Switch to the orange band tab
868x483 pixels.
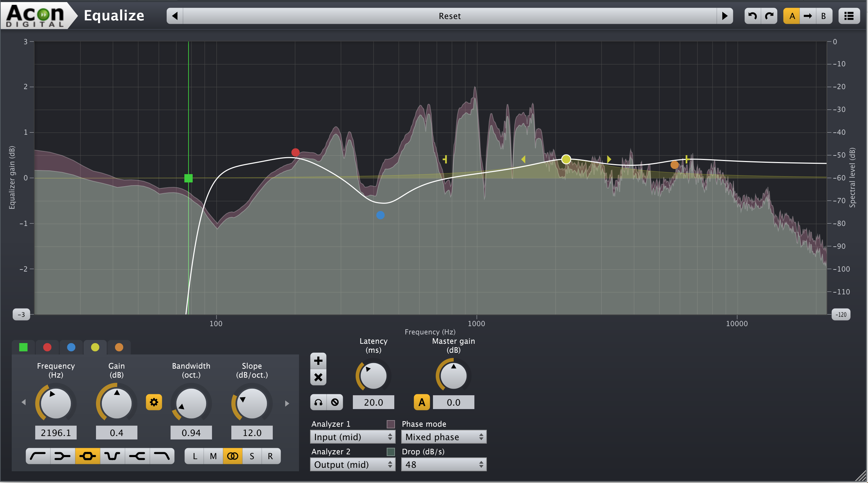119,347
